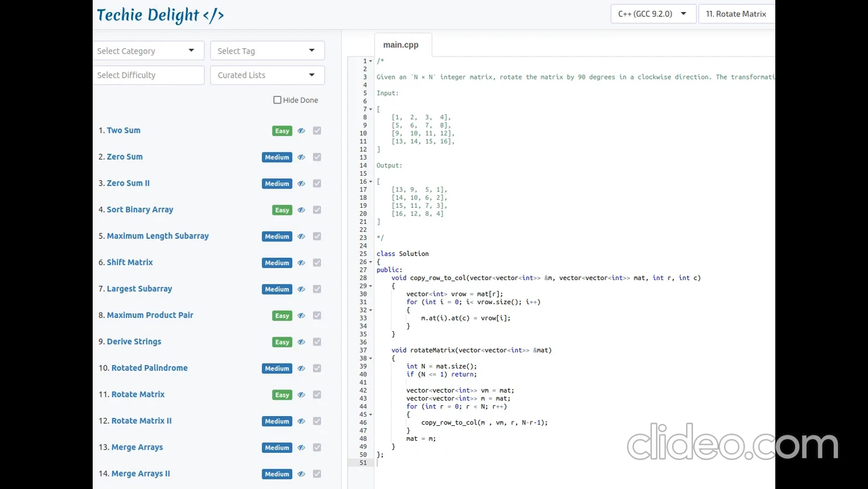The image size is (868, 489).
Task: Open the Shift Matrix problem
Action: click(x=130, y=262)
